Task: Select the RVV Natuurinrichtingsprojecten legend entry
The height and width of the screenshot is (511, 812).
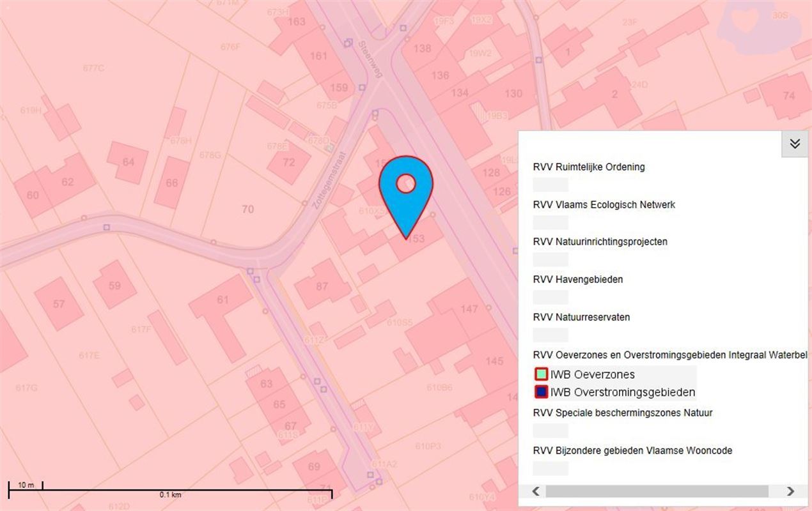Action: pos(600,242)
